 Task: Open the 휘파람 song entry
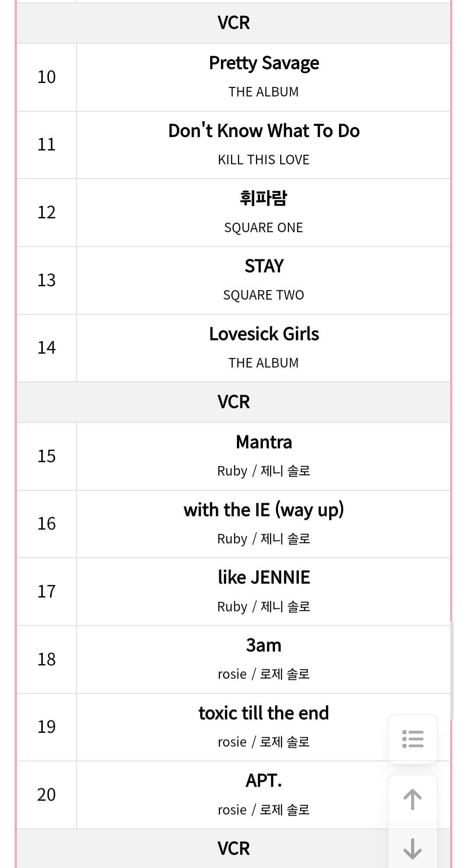point(264,198)
